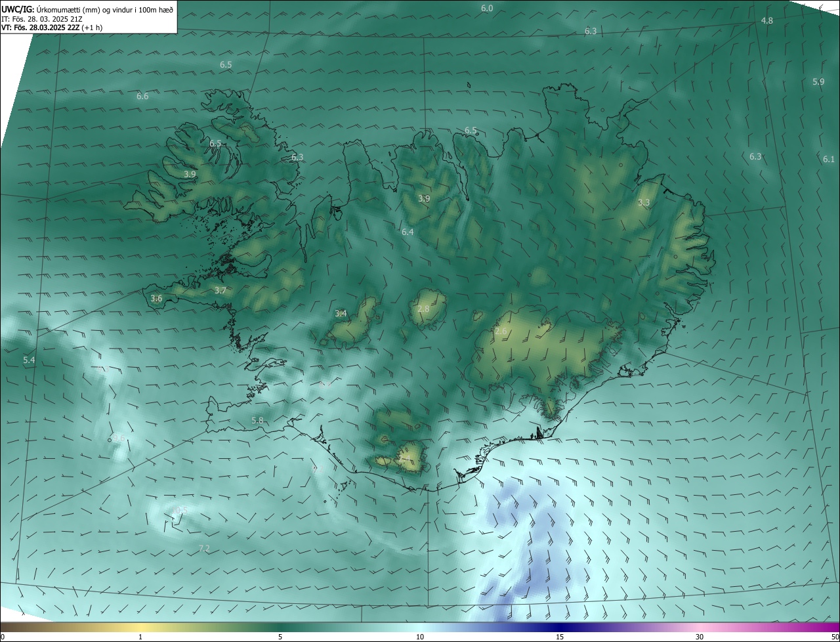Click the 30 tick on the color scale

700,637
